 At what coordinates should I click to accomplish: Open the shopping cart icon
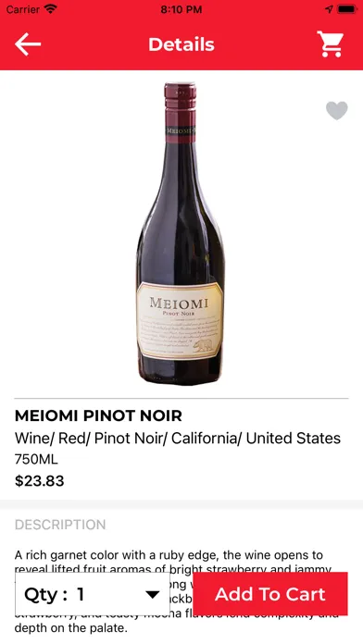coord(330,43)
